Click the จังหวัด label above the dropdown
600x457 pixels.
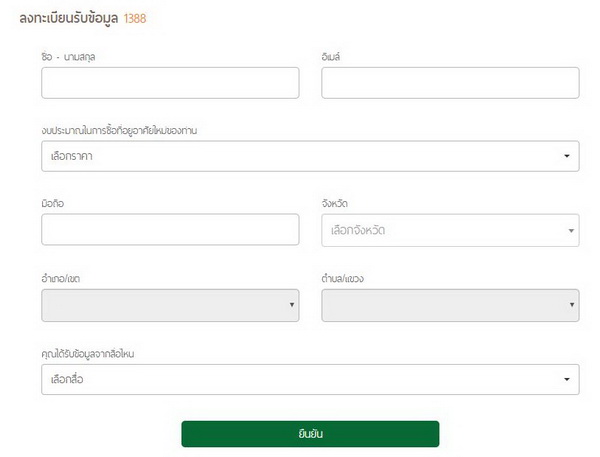[x=335, y=204]
